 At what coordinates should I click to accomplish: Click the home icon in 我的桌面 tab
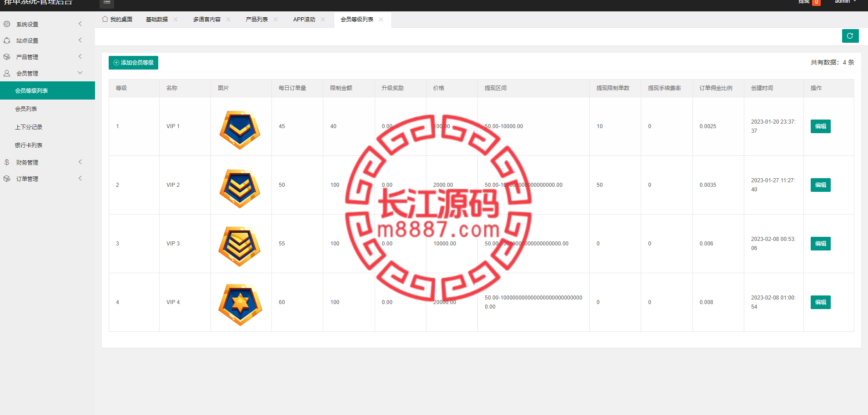105,19
